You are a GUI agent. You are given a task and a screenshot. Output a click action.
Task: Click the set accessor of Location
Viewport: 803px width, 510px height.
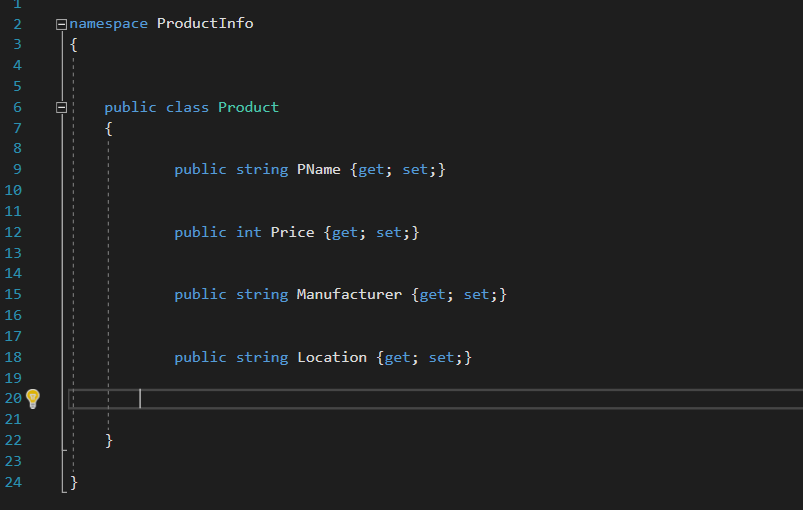click(x=441, y=357)
